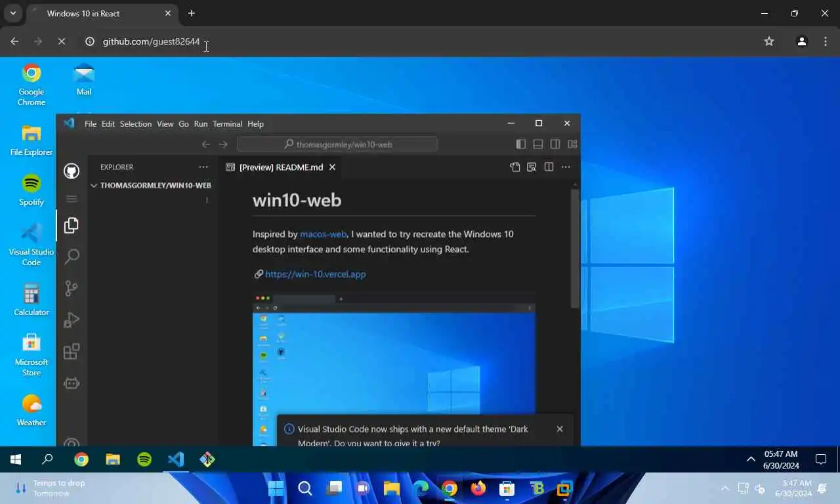This screenshot has width=840, height=504.
Task: Open the browser three-dot menu
Action: (x=826, y=41)
